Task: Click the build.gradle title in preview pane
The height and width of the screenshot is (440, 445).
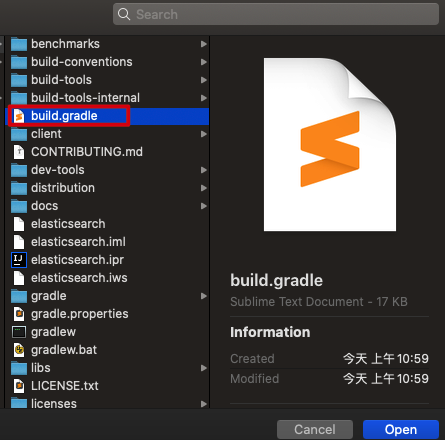Action: 276,281
